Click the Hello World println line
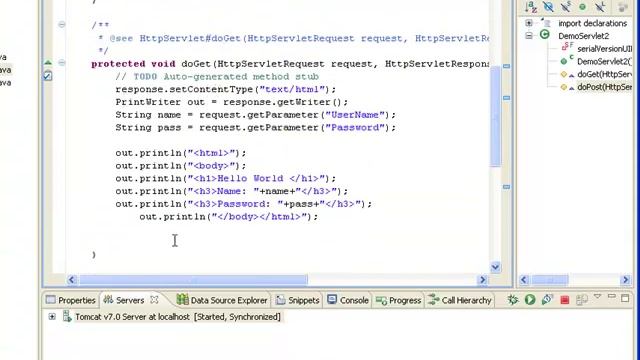This screenshot has width=640, height=360. (225, 178)
